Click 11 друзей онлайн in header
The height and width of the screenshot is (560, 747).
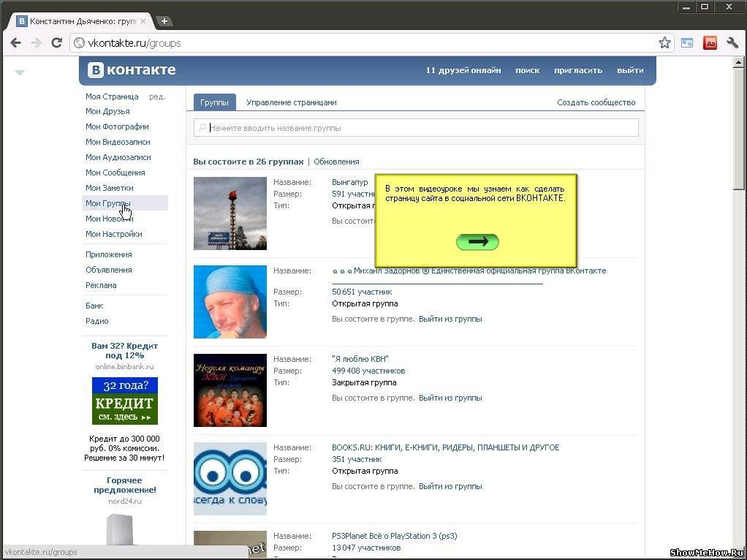point(463,70)
